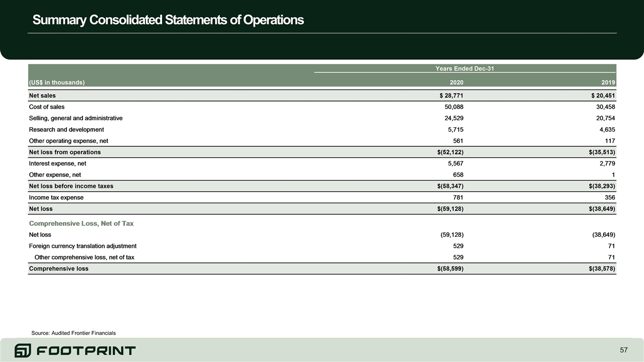Screen dimensions: 644x362
Task: Click the 'Years Ended Dec-31' header
Action: pos(465,68)
